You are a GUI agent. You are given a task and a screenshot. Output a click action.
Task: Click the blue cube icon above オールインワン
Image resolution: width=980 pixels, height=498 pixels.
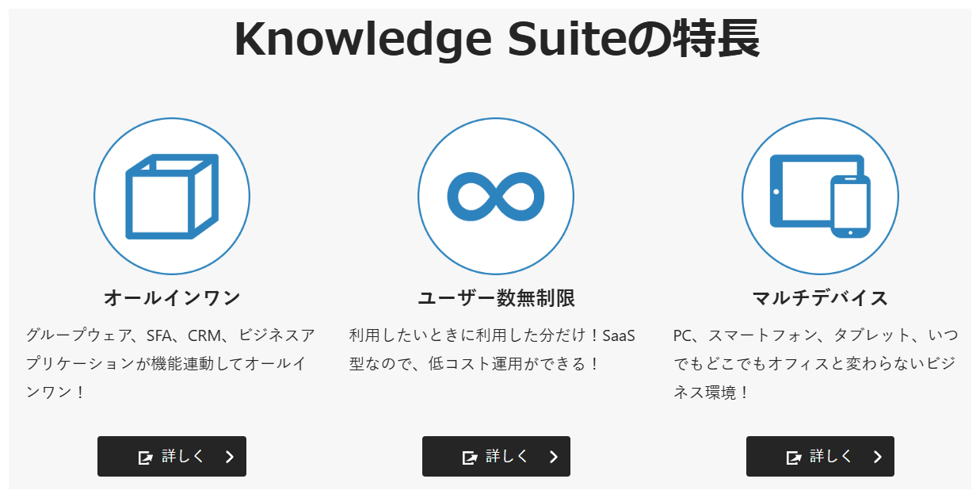click(171, 196)
